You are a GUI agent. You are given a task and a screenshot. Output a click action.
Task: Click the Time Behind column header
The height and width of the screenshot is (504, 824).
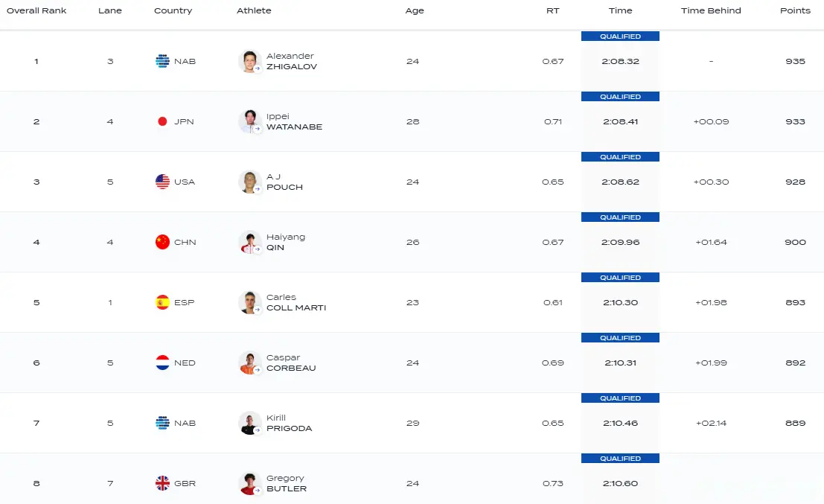pyautogui.click(x=711, y=10)
